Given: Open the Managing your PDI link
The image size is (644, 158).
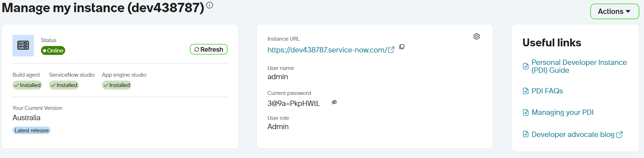Looking at the screenshot, I should (x=562, y=112).
